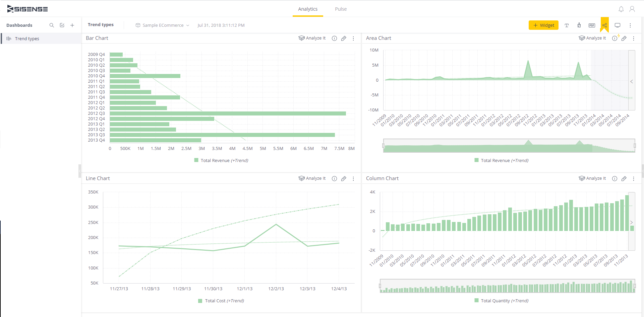
Task: Switch to the Pulse tab
Action: [341, 9]
